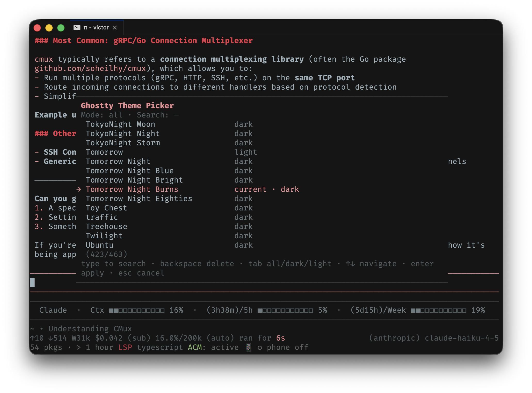
Task: Click the Search field in theme picker
Action: pyautogui.click(x=158, y=115)
